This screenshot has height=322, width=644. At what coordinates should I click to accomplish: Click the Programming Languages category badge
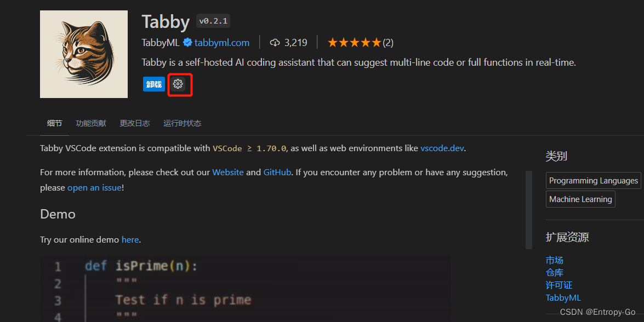click(x=593, y=180)
